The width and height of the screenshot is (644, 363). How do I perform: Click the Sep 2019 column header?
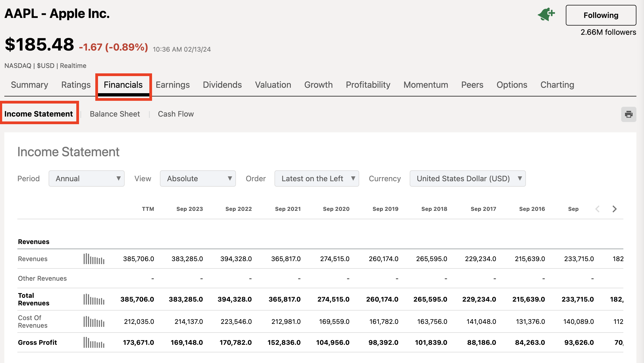click(x=386, y=209)
